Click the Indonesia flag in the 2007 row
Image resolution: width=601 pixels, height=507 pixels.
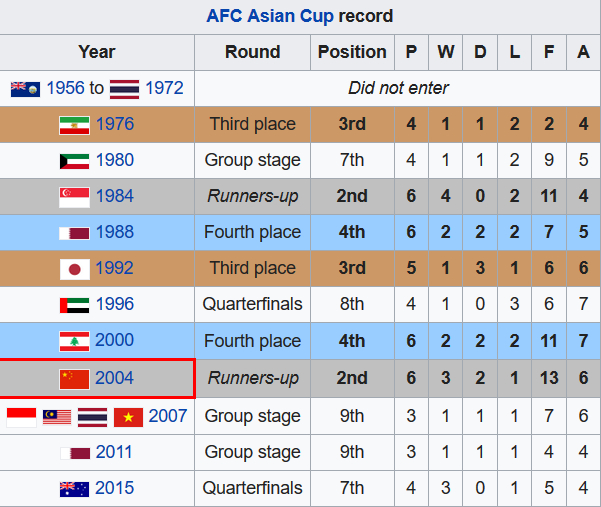point(22,416)
